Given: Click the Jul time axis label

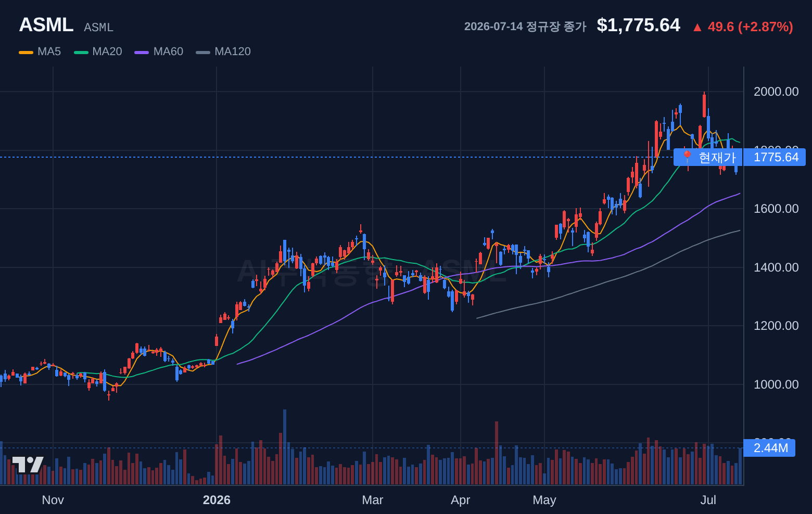Looking at the screenshot, I should pyautogui.click(x=708, y=500).
